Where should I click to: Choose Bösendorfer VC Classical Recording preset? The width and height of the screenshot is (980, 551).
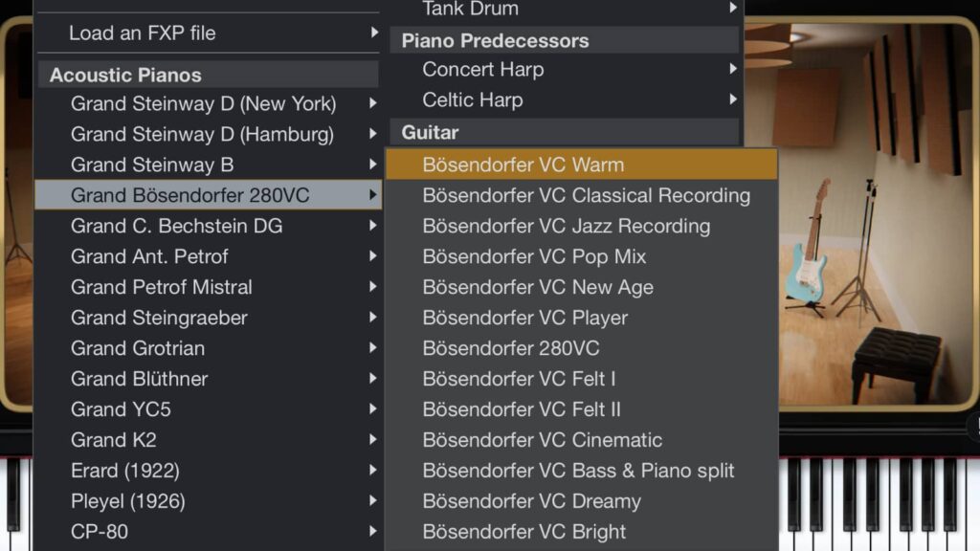click(586, 195)
